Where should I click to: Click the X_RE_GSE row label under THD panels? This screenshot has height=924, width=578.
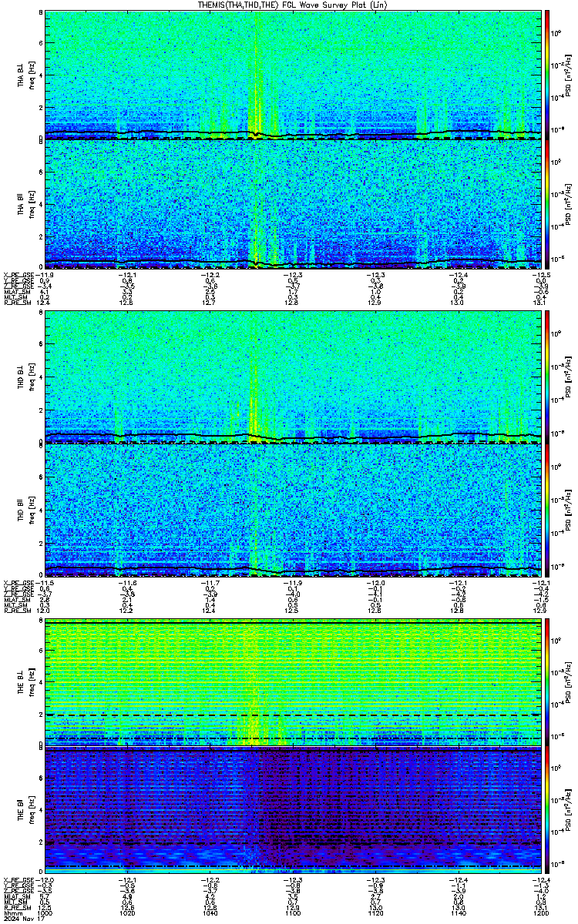(x=18, y=581)
